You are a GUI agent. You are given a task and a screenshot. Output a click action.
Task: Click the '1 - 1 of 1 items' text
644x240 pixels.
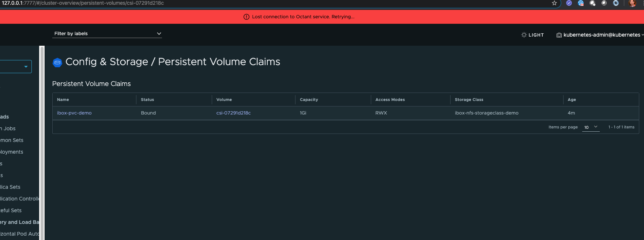pos(621,127)
